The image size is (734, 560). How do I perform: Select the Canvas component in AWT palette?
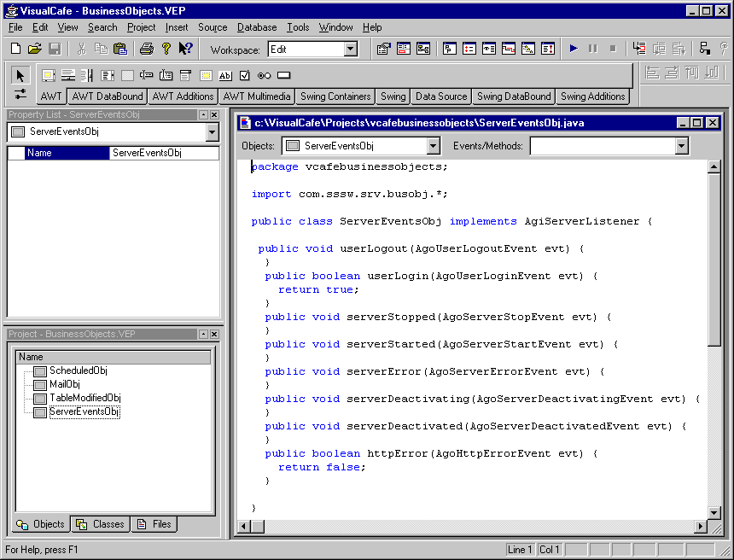127,75
